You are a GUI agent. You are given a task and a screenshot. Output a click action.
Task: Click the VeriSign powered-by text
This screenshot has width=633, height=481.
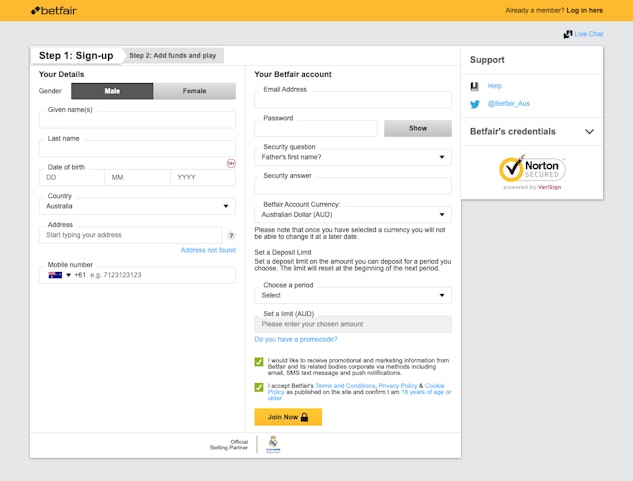[532, 187]
